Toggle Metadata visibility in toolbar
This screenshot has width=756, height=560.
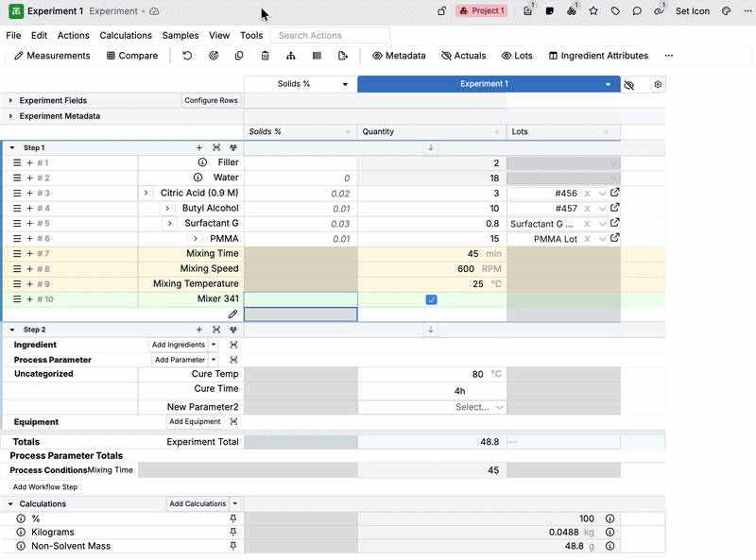coord(399,56)
